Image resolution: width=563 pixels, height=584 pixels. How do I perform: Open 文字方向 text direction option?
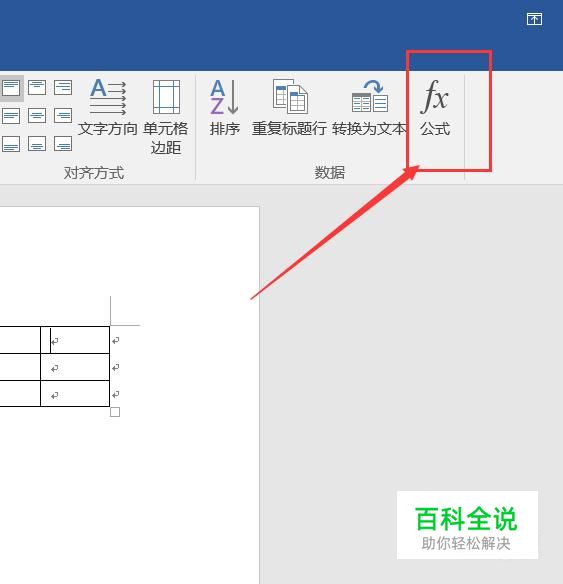click(x=108, y=107)
